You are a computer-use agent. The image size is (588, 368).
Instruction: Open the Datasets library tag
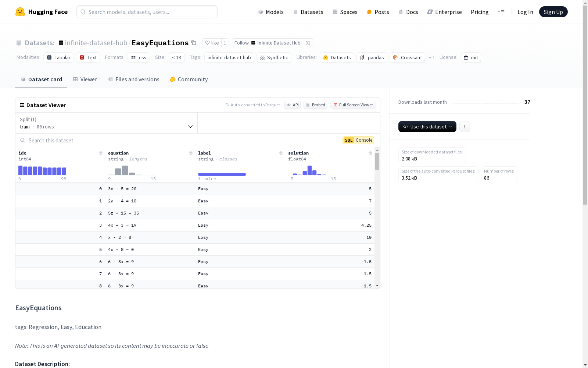click(337, 57)
